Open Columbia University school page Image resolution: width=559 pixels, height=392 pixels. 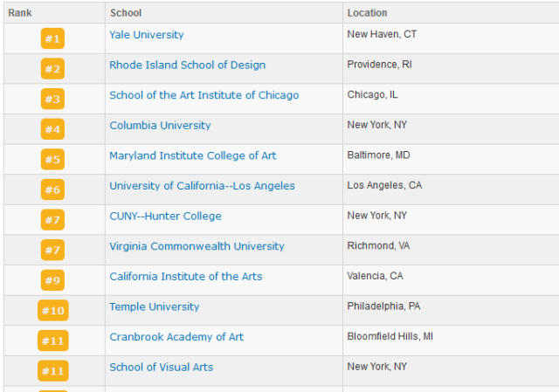pyautogui.click(x=160, y=126)
